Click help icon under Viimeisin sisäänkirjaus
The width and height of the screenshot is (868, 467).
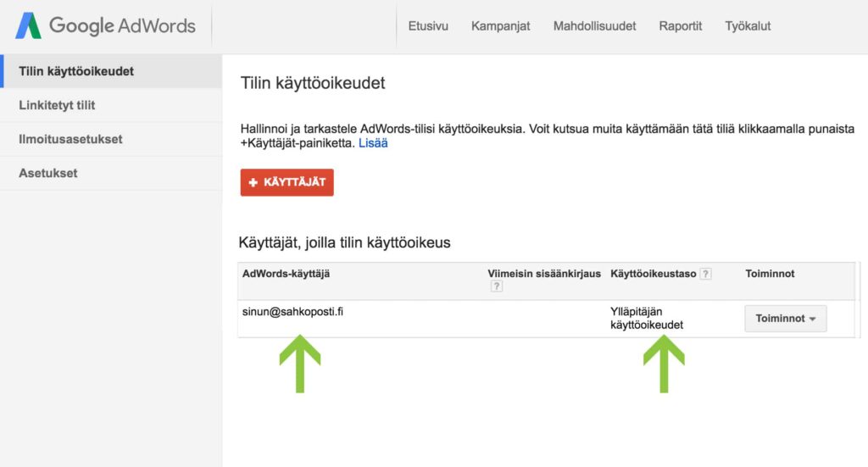click(497, 286)
